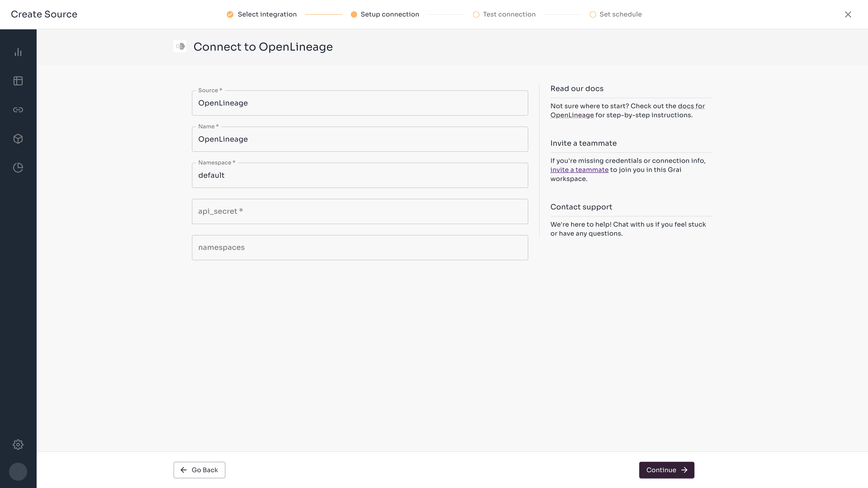Image resolution: width=868 pixels, height=488 pixels.
Task: Click the Continue button to proceed
Action: [666, 469]
